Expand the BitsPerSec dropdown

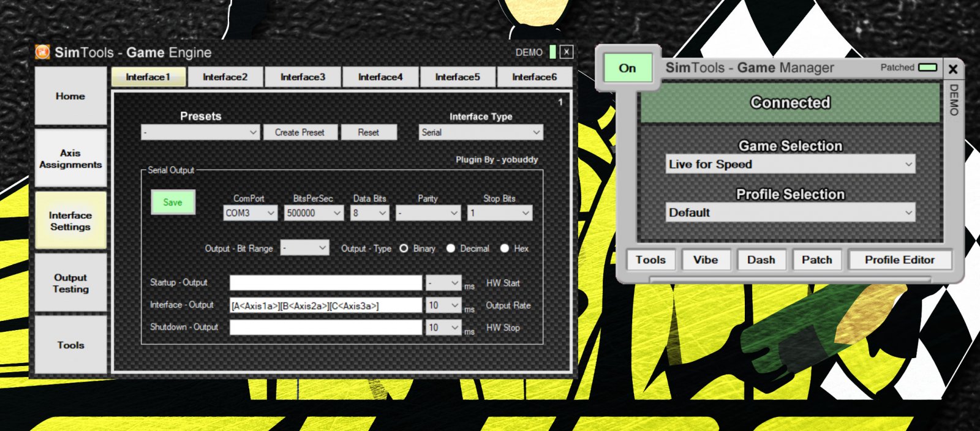[x=313, y=213]
